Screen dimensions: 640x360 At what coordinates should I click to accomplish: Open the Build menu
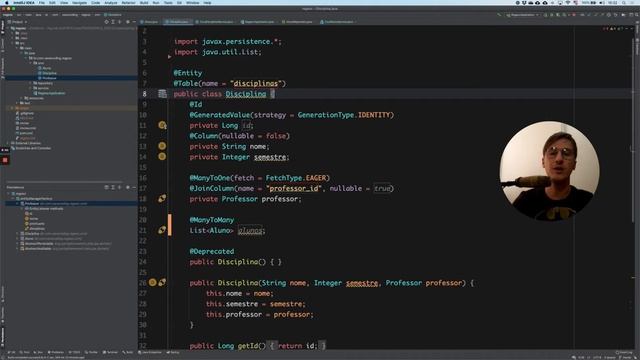tap(144, 2)
